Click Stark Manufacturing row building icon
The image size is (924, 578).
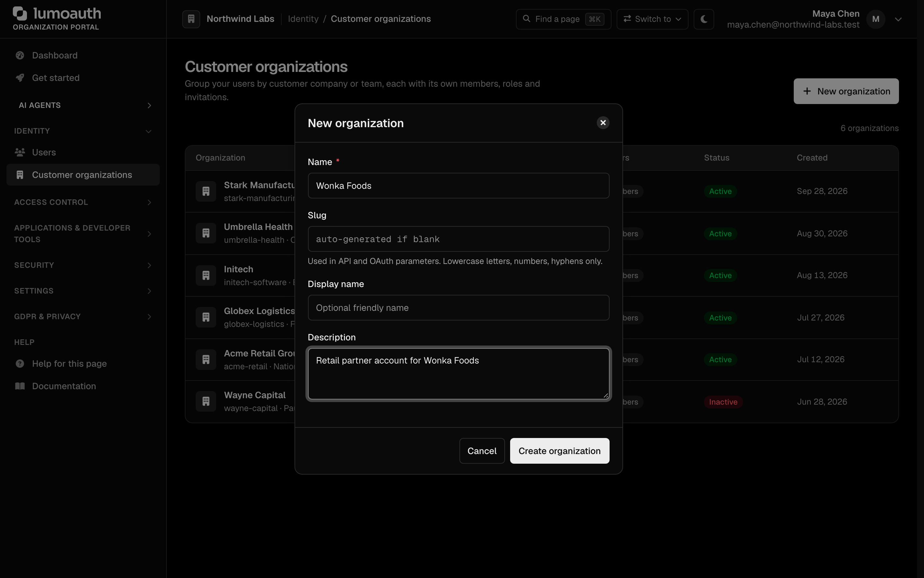pos(206,191)
